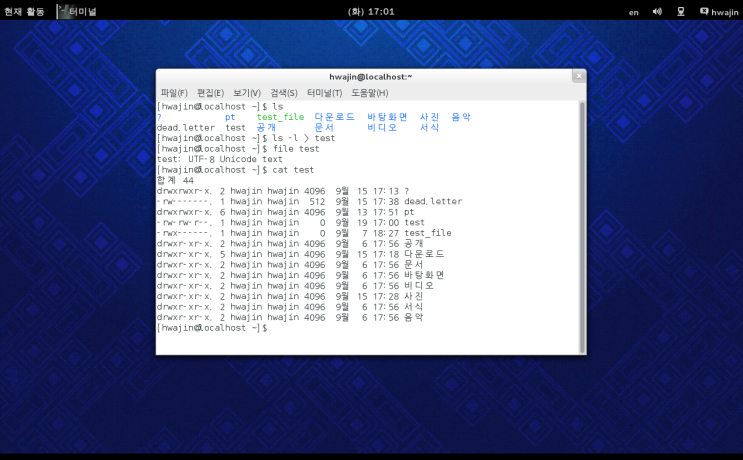Click the 터미널 app button in top bar

point(78,11)
